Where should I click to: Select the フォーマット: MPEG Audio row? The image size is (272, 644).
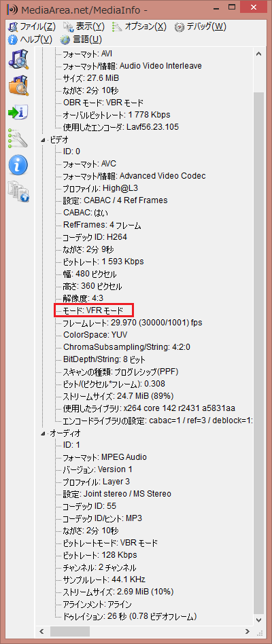[104, 457]
